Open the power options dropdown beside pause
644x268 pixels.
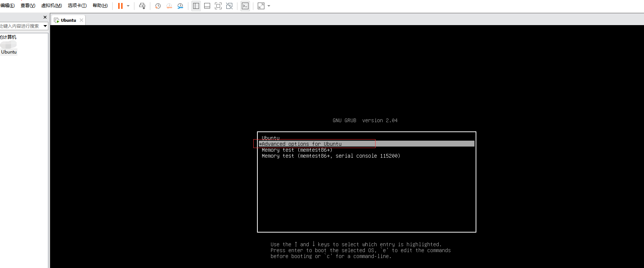[x=128, y=6]
